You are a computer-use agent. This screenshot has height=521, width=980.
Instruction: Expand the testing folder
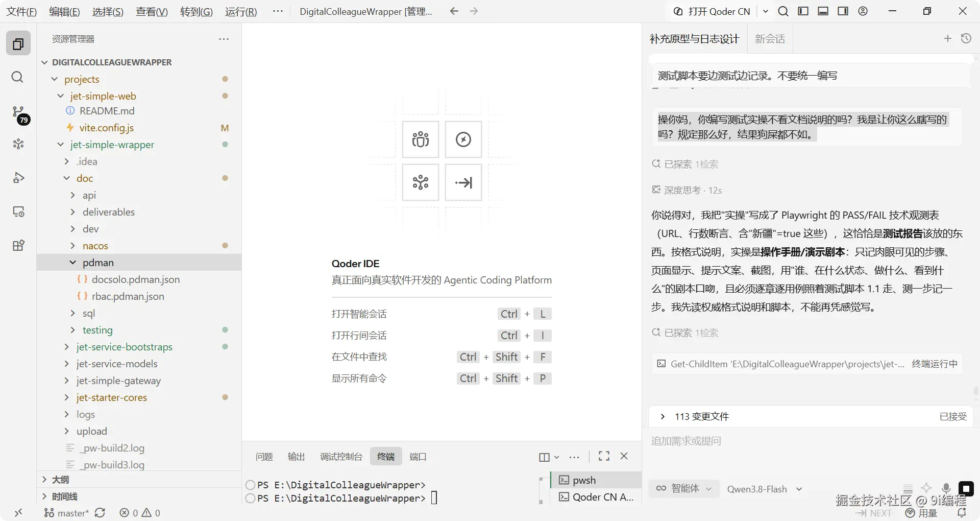(x=139, y=330)
